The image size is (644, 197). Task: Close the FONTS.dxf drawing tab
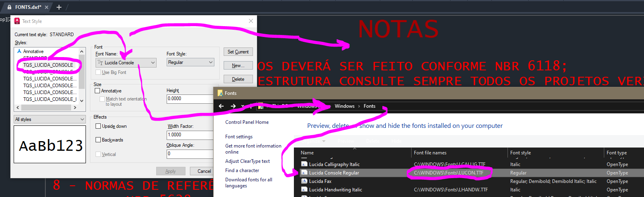(47, 7)
